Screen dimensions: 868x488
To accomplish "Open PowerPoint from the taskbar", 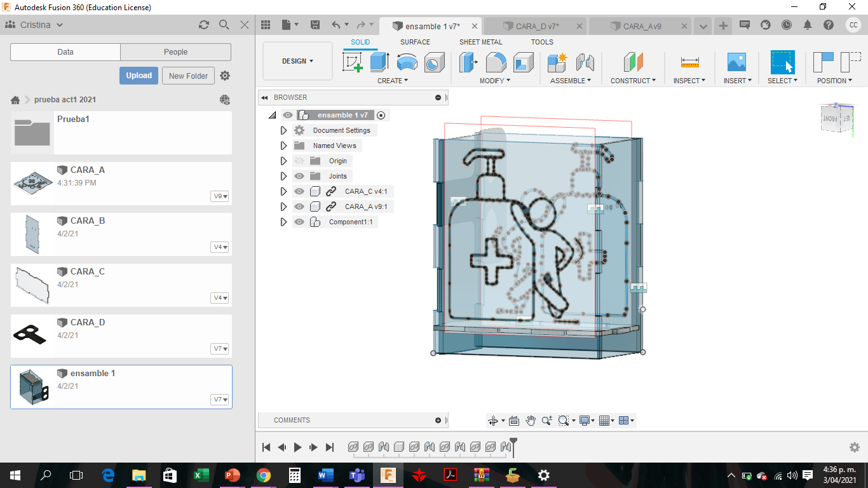I will point(232,475).
